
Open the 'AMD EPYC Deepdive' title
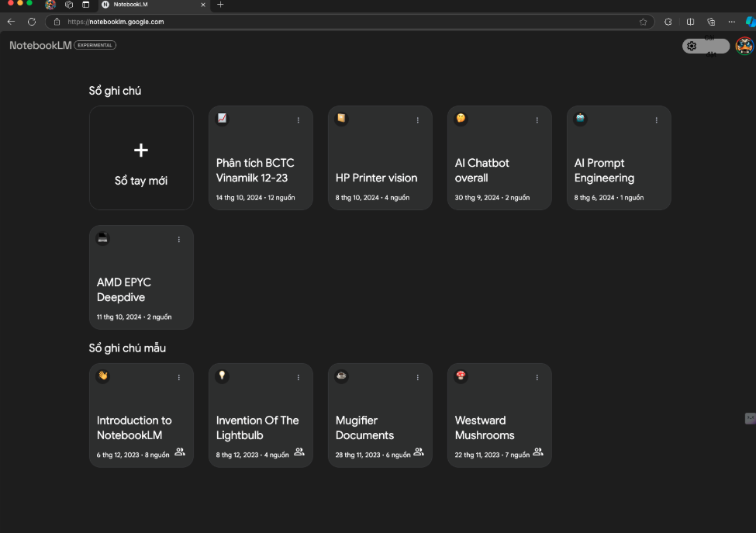(x=124, y=290)
